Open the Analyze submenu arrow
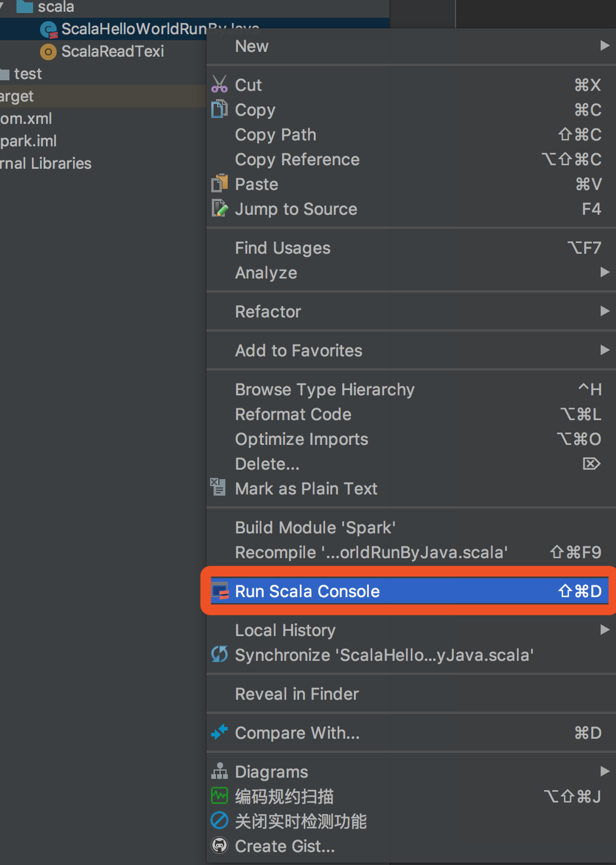The width and height of the screenshot is (616, 865). click(605, 272)
